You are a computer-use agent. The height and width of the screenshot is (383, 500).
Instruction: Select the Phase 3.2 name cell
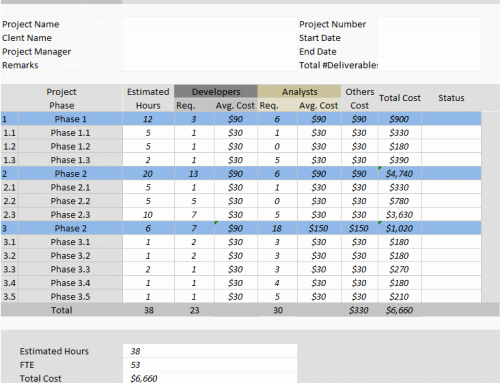point(70,256)
